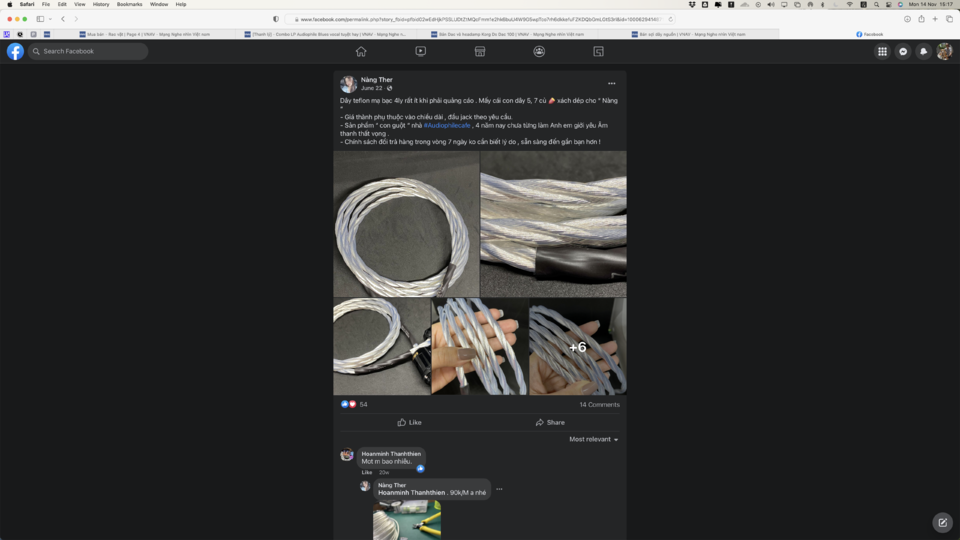Open the Safari Help menu
The image size is (960, 540).
point(181,4)
